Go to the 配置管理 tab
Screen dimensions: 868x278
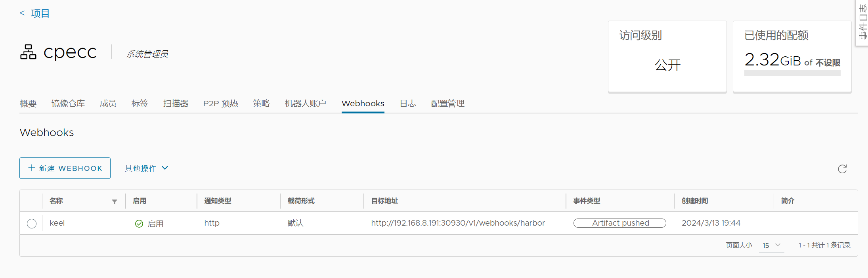coord(447,104)
